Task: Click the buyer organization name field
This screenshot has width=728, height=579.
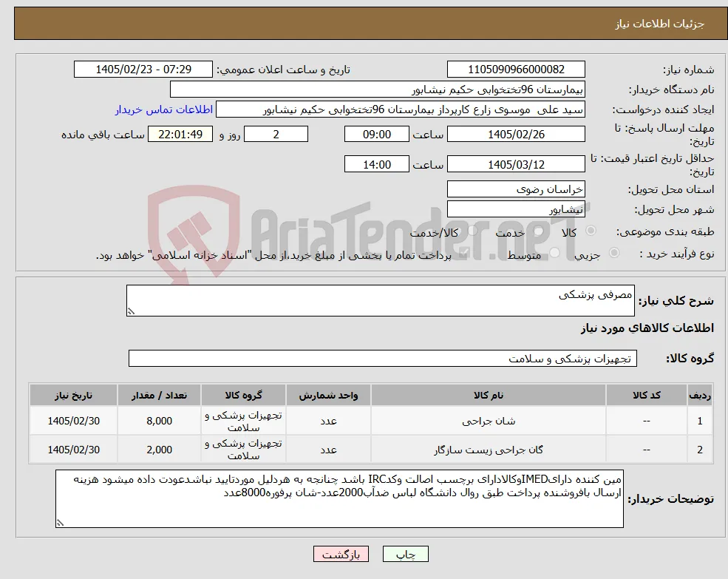Action: [x=377, y=89]
